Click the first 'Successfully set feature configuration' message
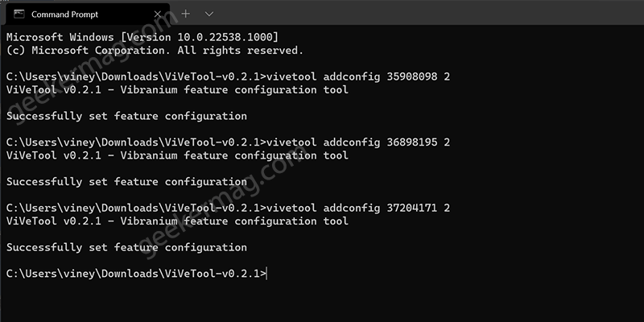The image size is (644, 322). tap(126, 116)
